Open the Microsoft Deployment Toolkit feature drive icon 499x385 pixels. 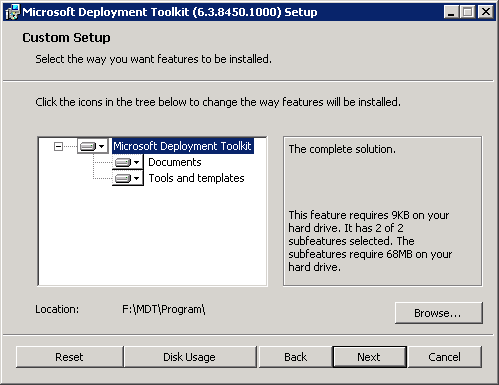[88, 146]
